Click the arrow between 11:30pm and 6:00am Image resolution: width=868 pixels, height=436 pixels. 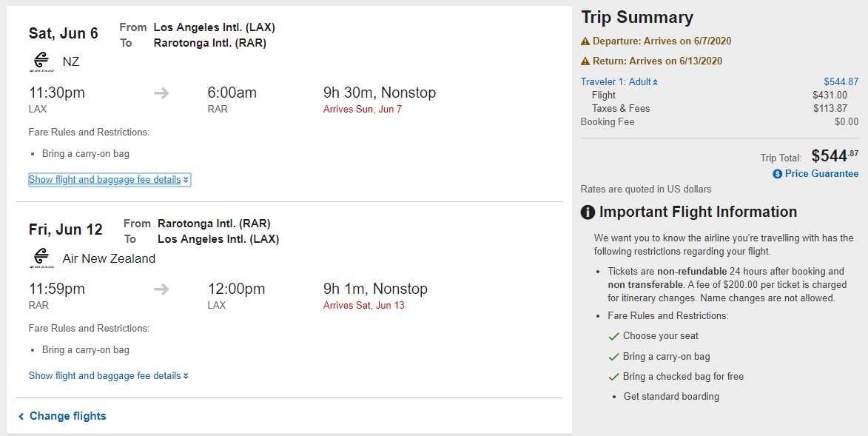click(161, 93)
